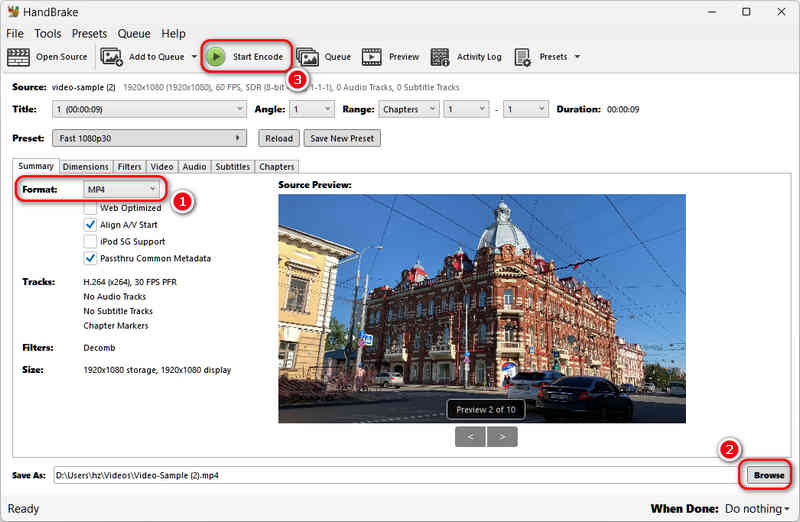Expand the Add to Queue dropdown arrow
The image size is (800, 522).
pos(194,57)
